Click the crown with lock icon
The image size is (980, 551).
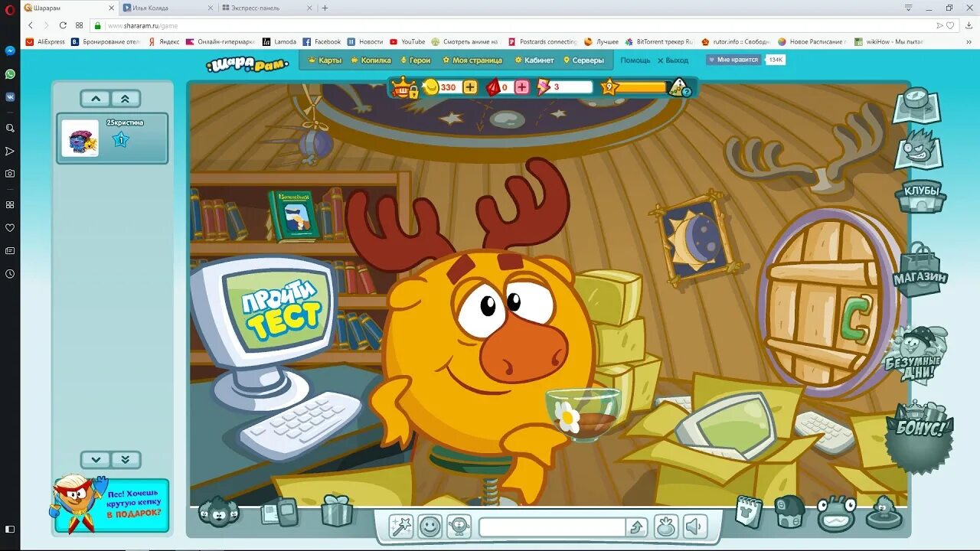404,87
